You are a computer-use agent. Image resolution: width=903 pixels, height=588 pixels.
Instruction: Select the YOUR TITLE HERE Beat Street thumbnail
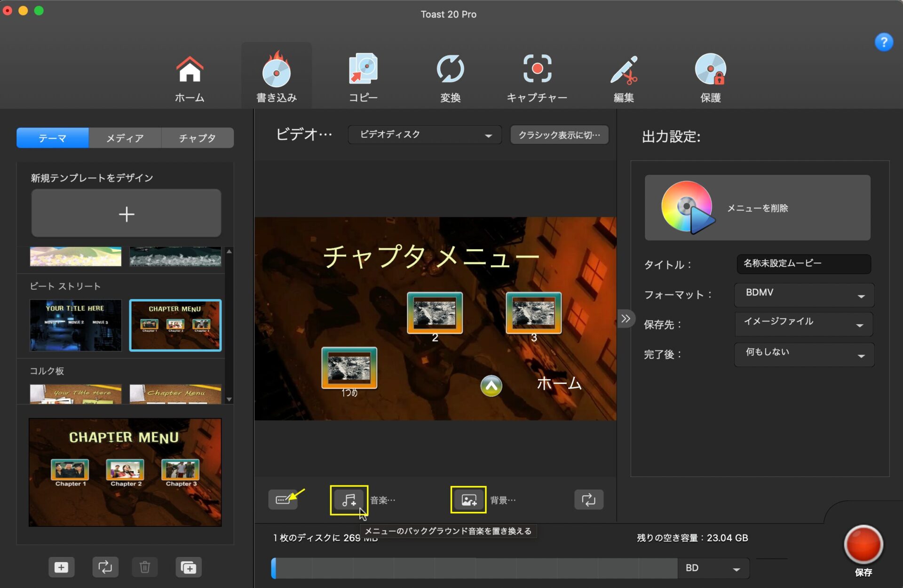(x=75, y=325)
